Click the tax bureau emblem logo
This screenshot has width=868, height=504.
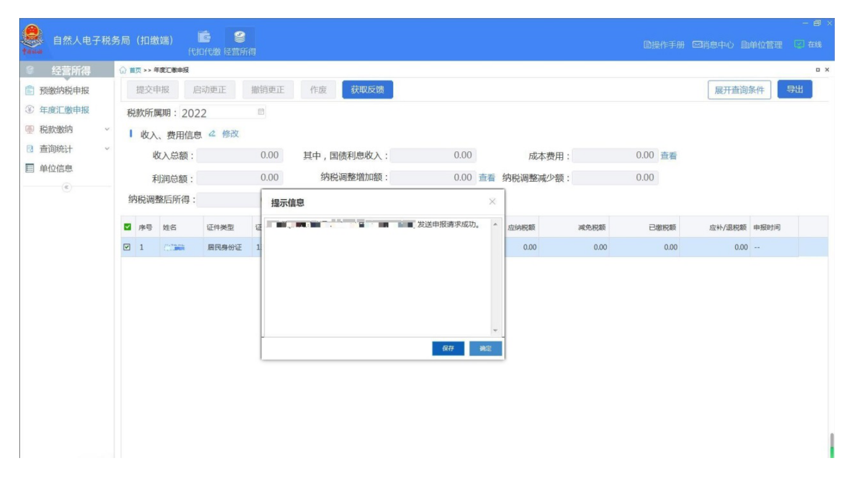click(x=33, y=38)
